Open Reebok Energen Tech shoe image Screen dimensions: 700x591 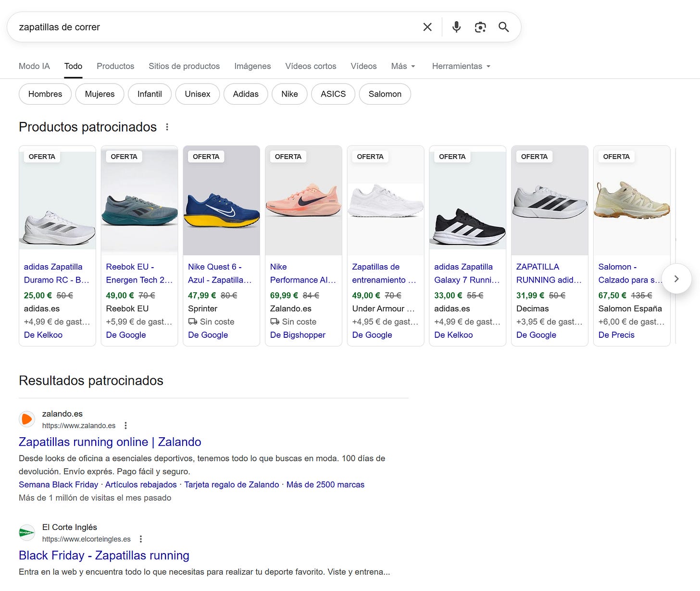[x=139, y=201]
